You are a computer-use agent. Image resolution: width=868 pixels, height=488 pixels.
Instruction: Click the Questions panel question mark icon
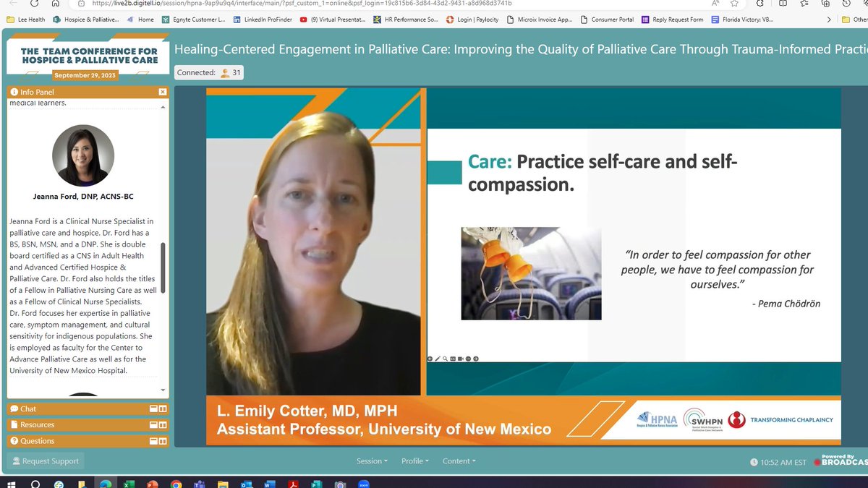[x=14, y=440]
